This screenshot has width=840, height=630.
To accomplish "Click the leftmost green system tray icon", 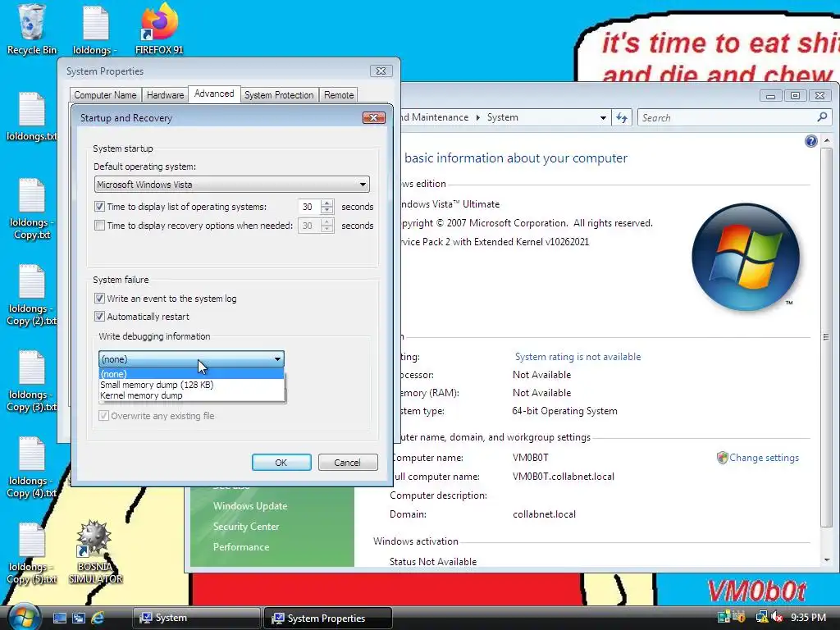I will [x=724, y=618].
